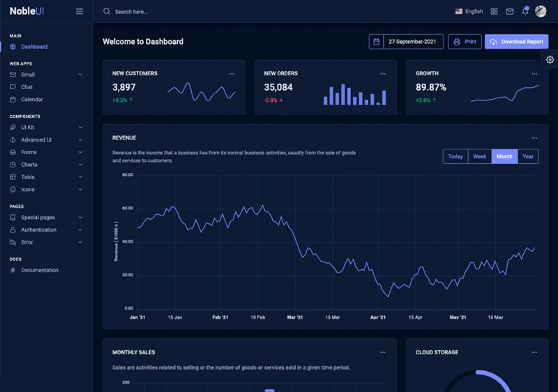Viewport: 558px width, 392px height.
Task: Click the calendar icon beside date
Action: click(x=377, y=42)
